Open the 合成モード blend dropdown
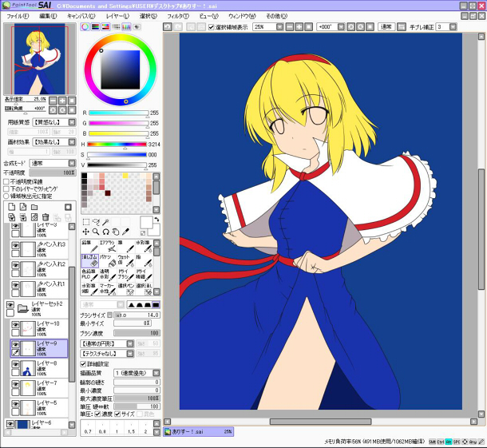487x448 pixels. (53, 163)
